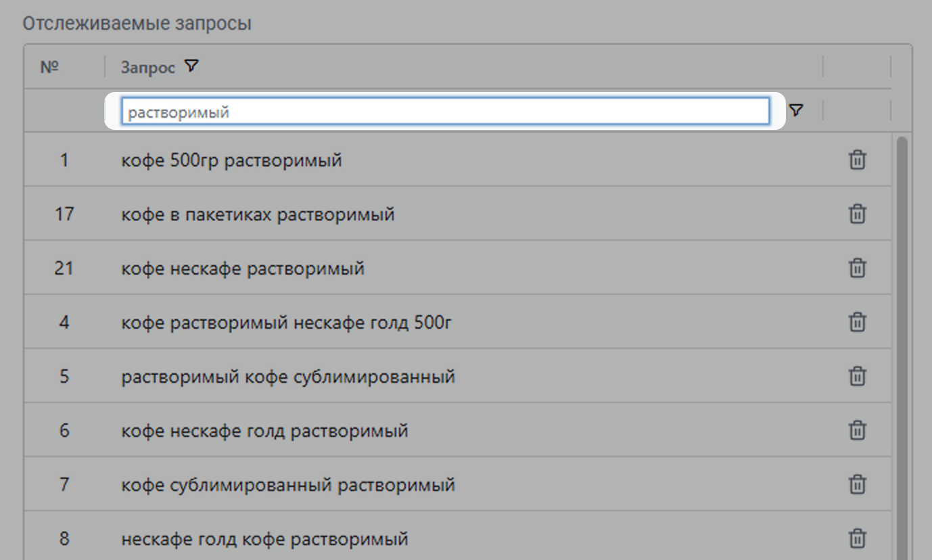932x560 pixels.
Task: Select the row numbered 8
Action: (64, 539)
